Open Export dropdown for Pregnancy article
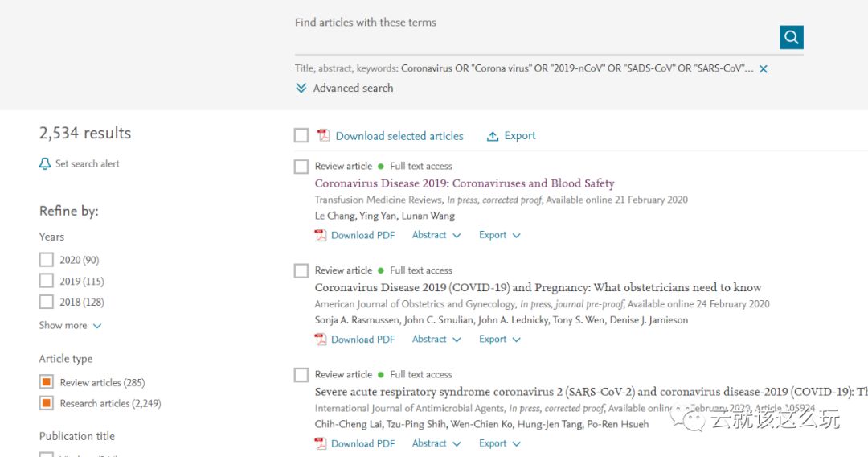Viewport: 868px width, 457px height. pyautogui.click(x=500, y=340)
